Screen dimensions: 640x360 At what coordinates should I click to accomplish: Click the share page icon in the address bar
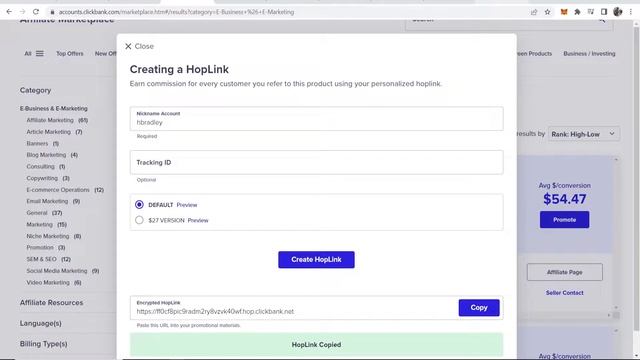click(x=534, y=12)
